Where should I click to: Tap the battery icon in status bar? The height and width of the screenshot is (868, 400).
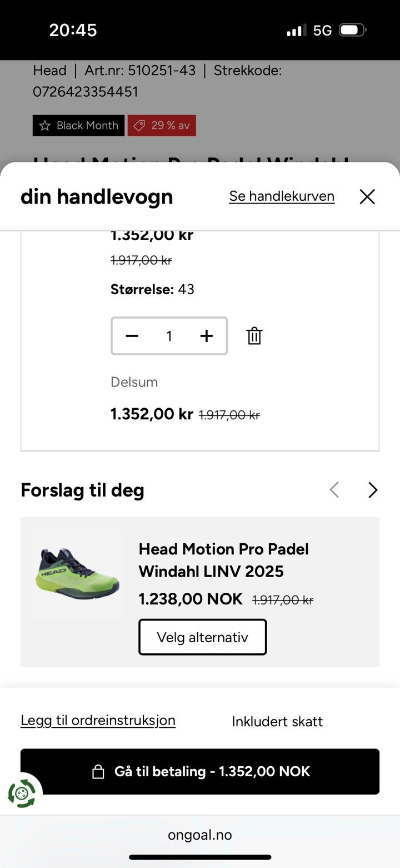click(352, 30)
